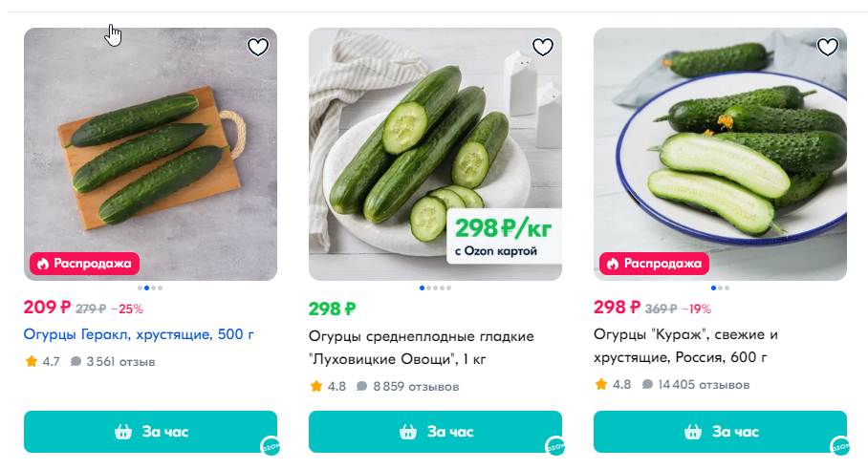Toggle favorite heart on Луховицкие Овощи product
The height and width of the screenshot is (469, 868).
point(543,47)
